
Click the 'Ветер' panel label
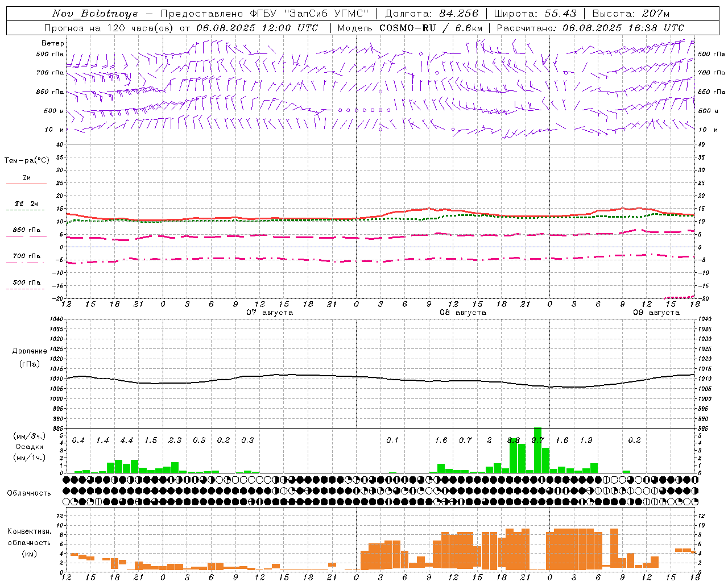53,43
